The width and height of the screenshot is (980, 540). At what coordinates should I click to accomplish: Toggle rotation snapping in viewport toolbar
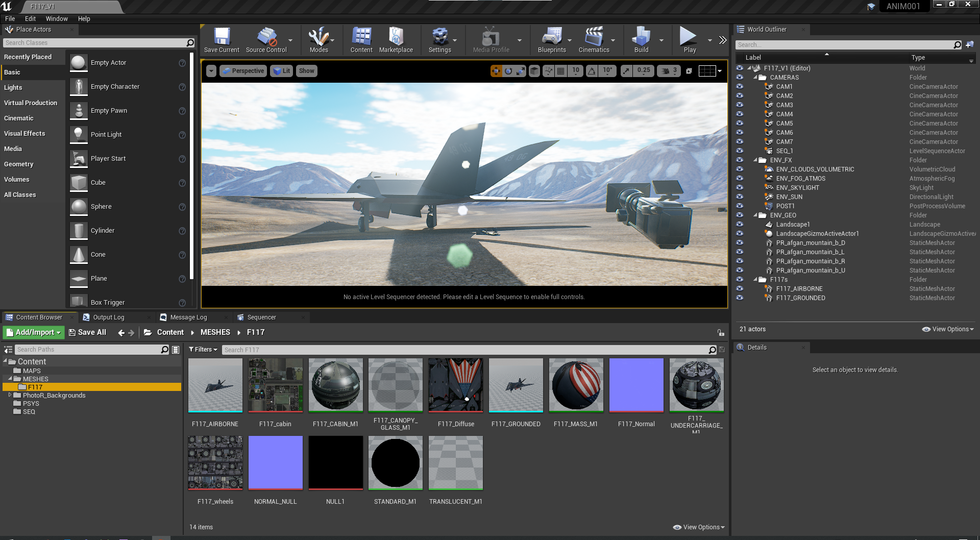pyautogui.click(x=592, y=71)
